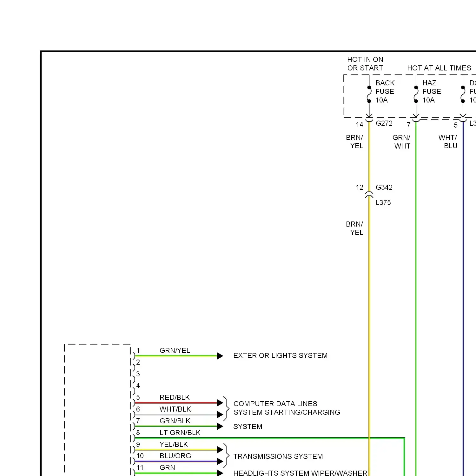Click the BRN/YEL label below L375

click(x=354, y=228)
